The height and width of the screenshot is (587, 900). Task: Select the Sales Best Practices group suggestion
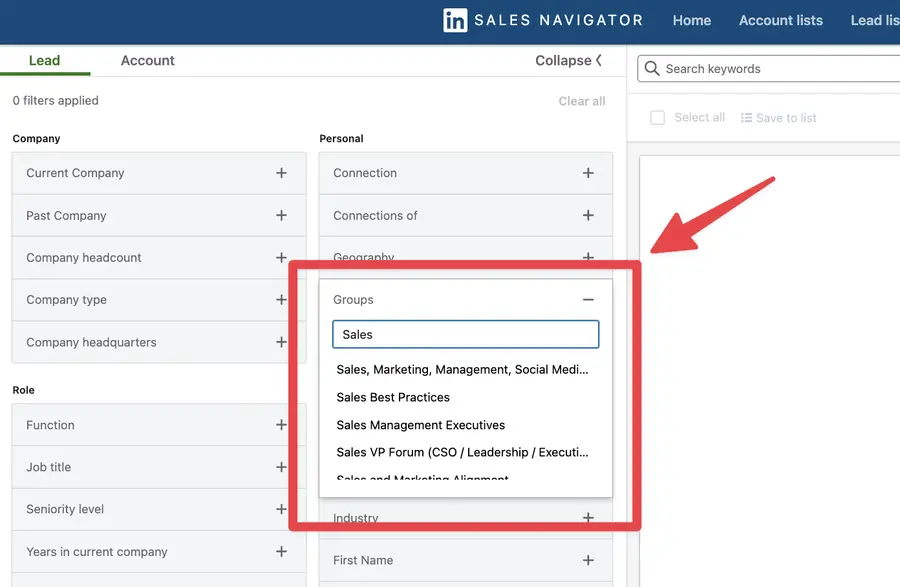[x=393, y=397]
